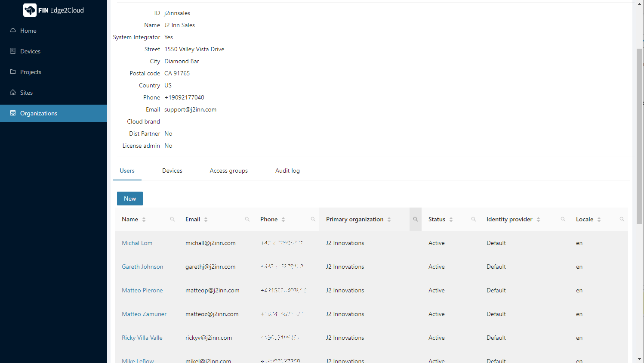The image size is (644, 363).
Task: Sort by Identity provider arrows
Action: [x=539, y=220]
